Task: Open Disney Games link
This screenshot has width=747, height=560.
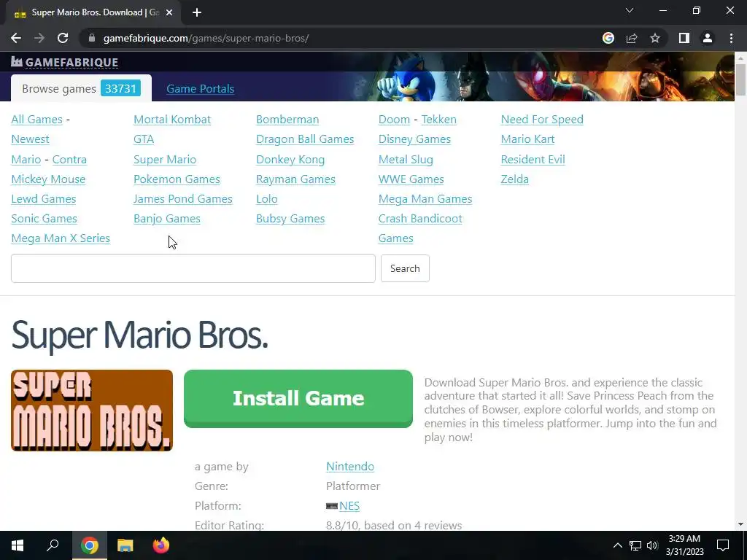Action: [x=414, y=139]
